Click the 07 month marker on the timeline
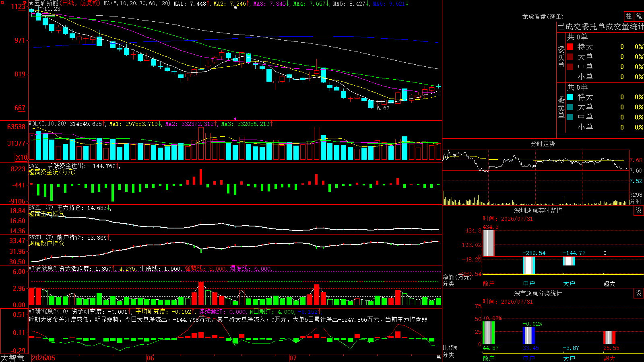Image resolution: width=644 pixels, height=362 pixels. 293,358
